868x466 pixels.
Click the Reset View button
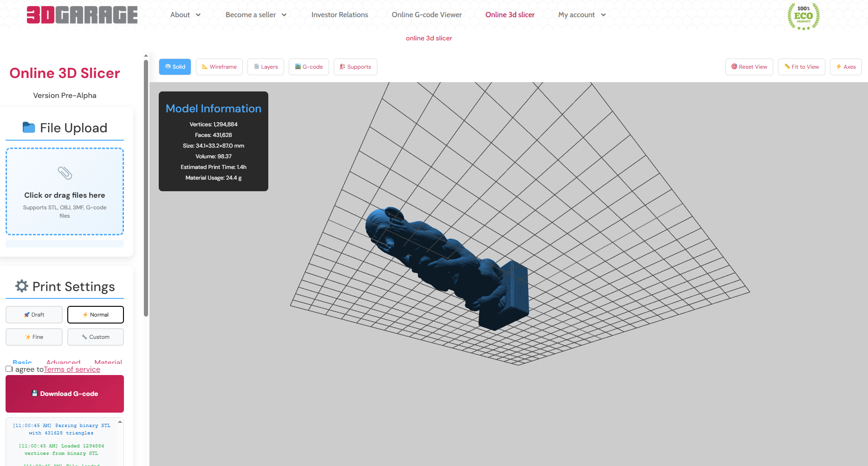(749, 67)
